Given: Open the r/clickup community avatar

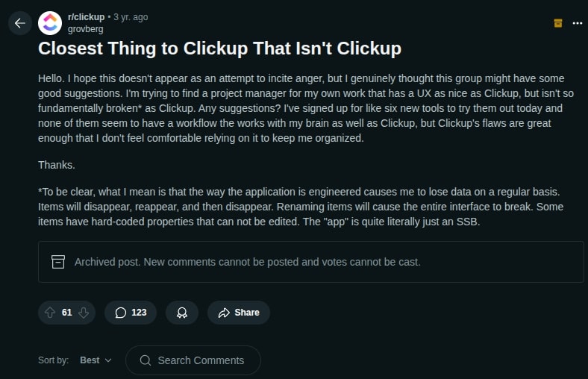Looking at the screenshot, I should 50,23.
